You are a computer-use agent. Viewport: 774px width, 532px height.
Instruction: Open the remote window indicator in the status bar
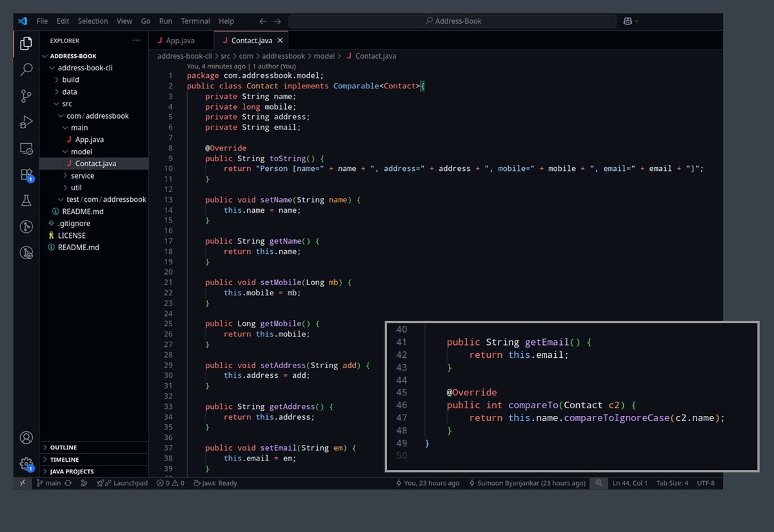tap(22, 483)
